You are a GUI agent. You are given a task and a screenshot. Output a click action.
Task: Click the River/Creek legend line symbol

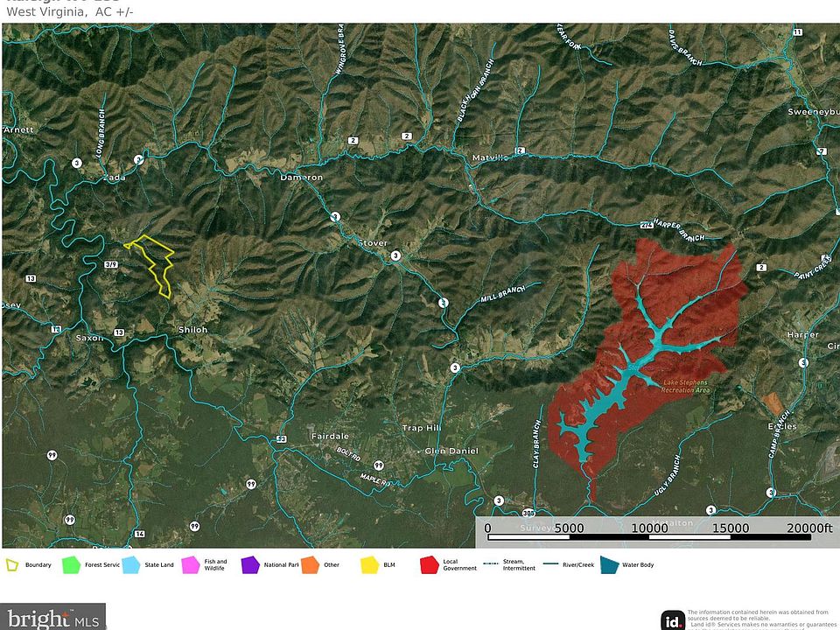550,564
